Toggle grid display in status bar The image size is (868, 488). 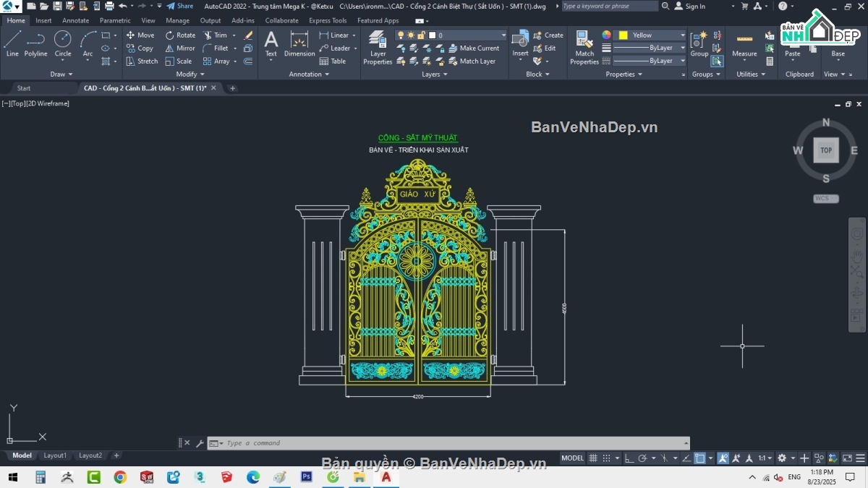tap(592, 458)
